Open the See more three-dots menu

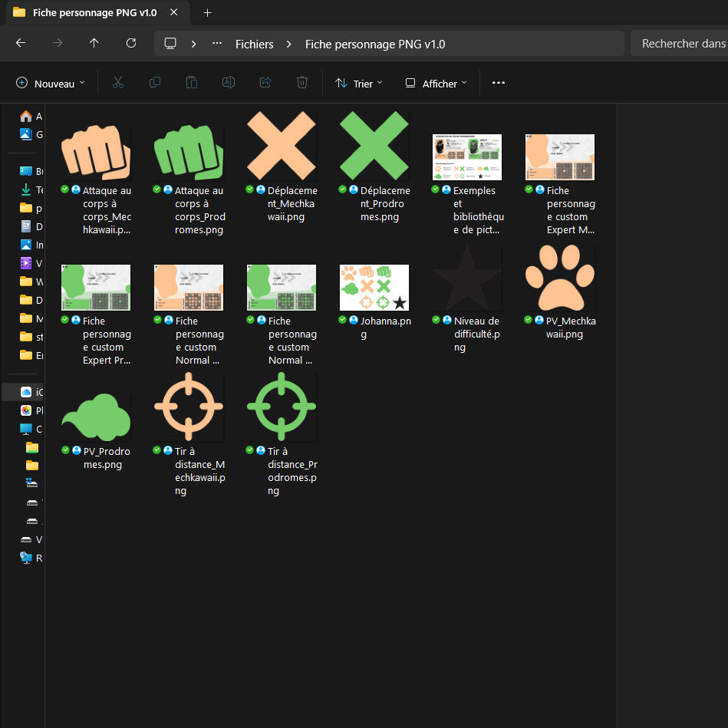click(499, 83)
